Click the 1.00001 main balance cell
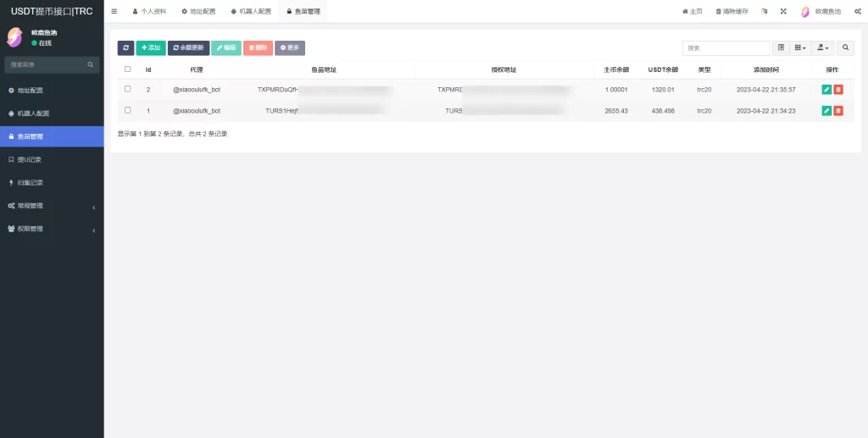 (x=616, y=90)
